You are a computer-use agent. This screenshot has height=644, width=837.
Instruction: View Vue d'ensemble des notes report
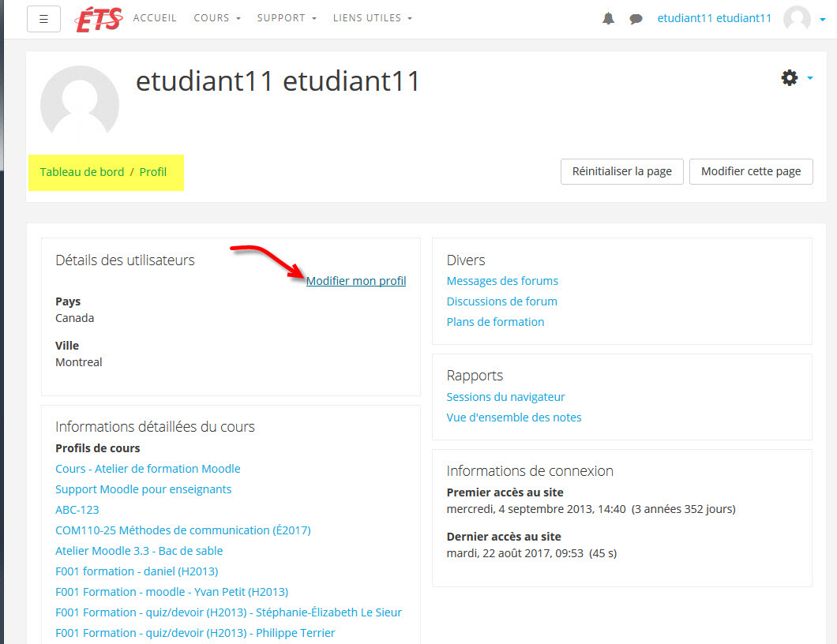pyautogui.click(x=514, y=417)
